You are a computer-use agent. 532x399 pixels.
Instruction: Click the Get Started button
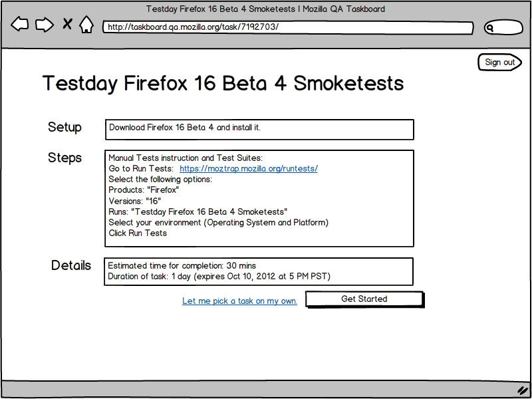click(364, 299)
